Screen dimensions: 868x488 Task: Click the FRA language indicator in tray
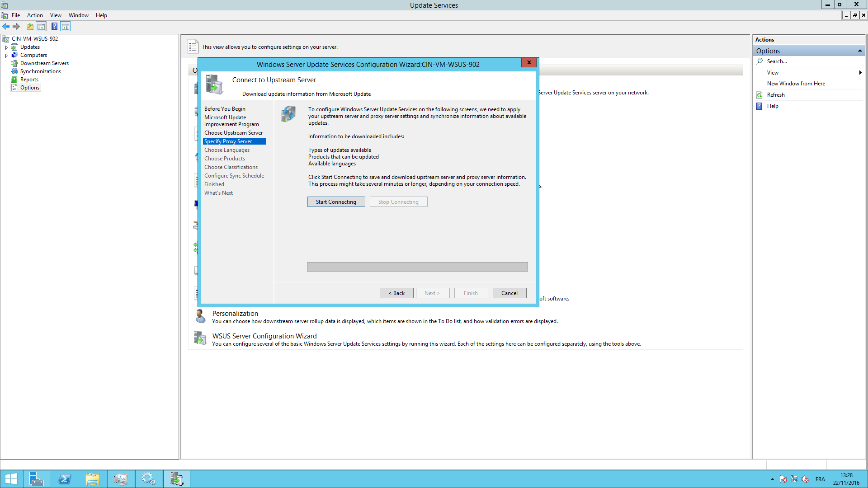820,479
